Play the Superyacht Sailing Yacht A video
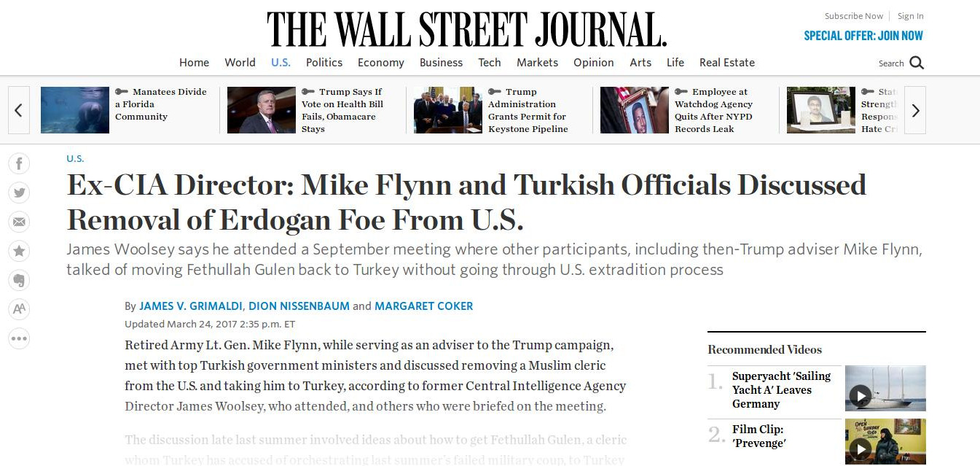This screenshot has width=980, height=466. click(x=861, y=396)
